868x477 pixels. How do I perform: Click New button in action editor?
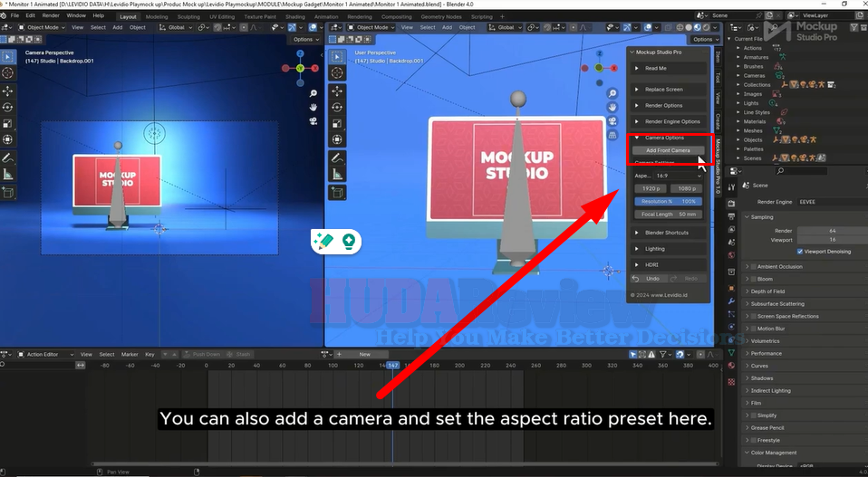click(x=365, y=354)
